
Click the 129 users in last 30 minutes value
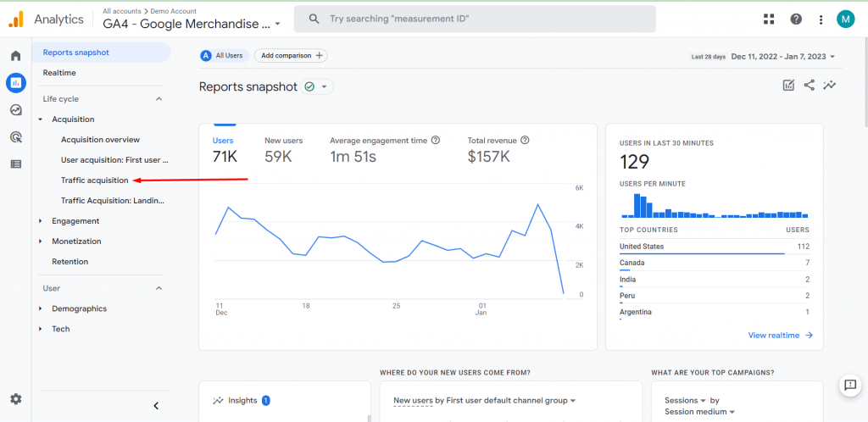(634, 162)
